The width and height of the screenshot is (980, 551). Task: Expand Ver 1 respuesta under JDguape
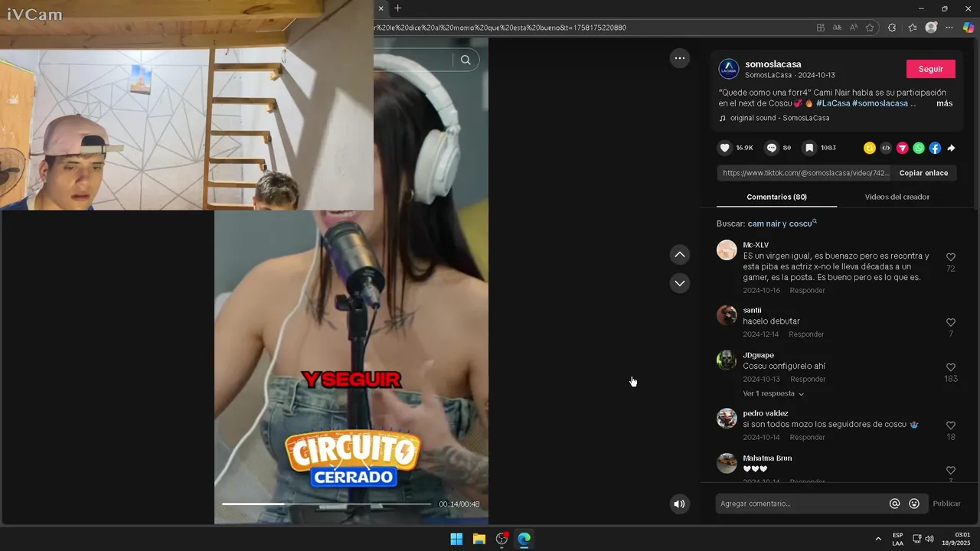[773, 393]
